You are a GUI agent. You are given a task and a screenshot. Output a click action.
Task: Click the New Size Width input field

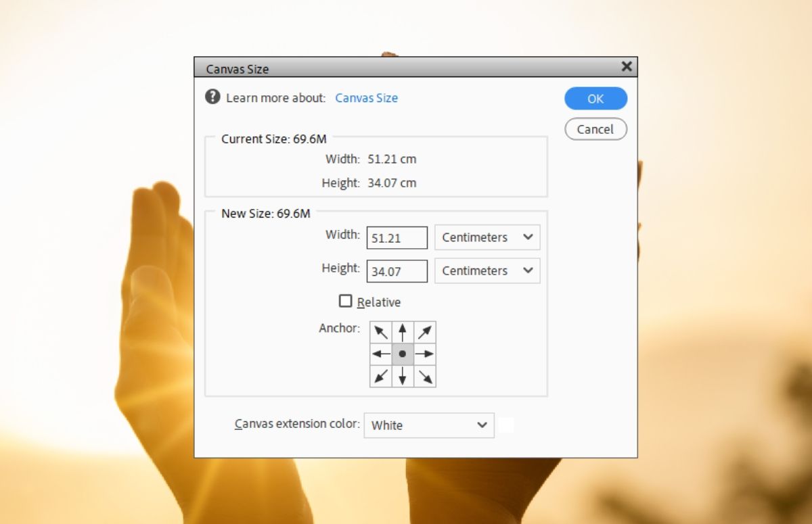(397, 238)
